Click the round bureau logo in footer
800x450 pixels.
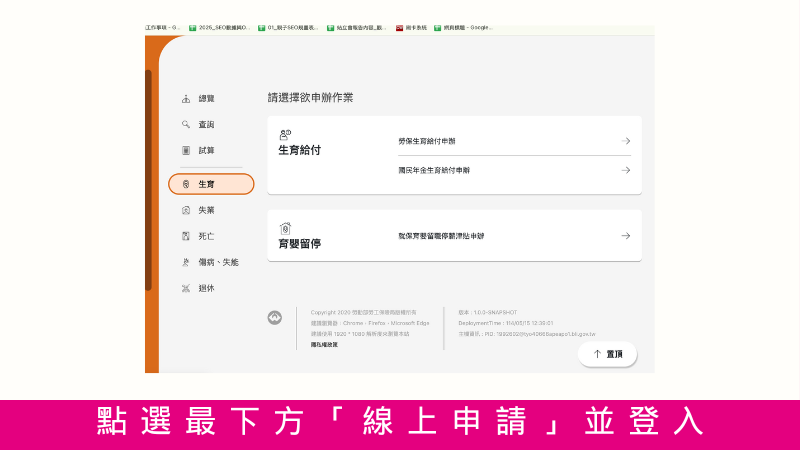coord(274,317)
